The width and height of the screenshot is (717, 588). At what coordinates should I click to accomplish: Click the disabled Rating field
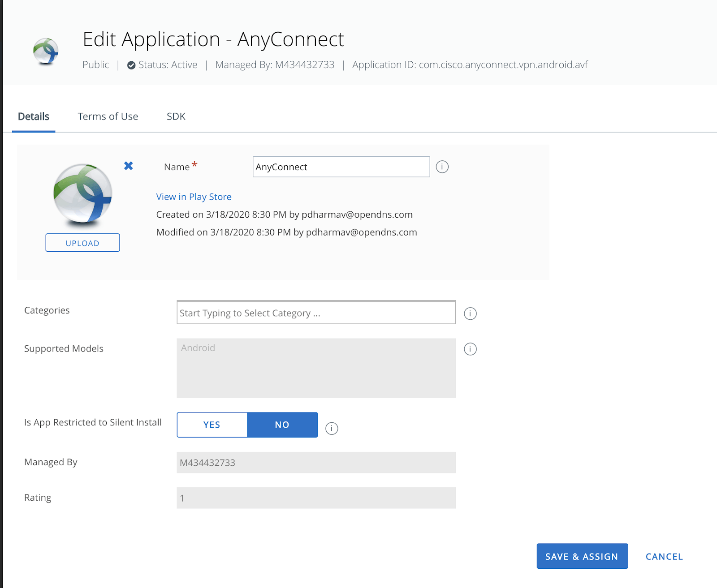click(316, 498)
